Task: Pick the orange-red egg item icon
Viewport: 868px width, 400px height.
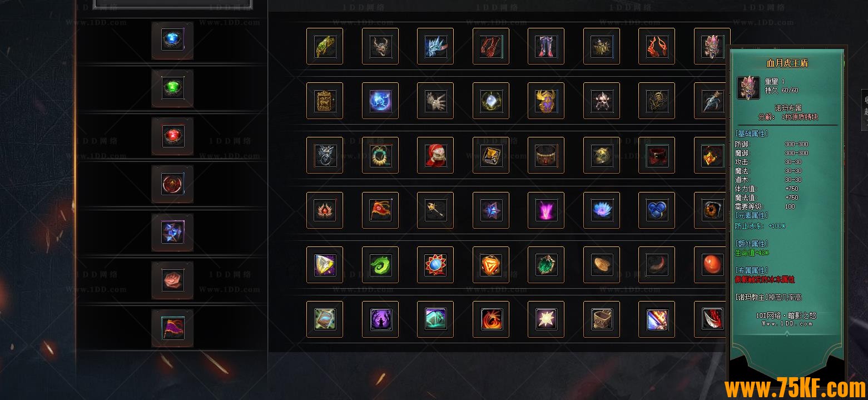Action: pos(712,265)
